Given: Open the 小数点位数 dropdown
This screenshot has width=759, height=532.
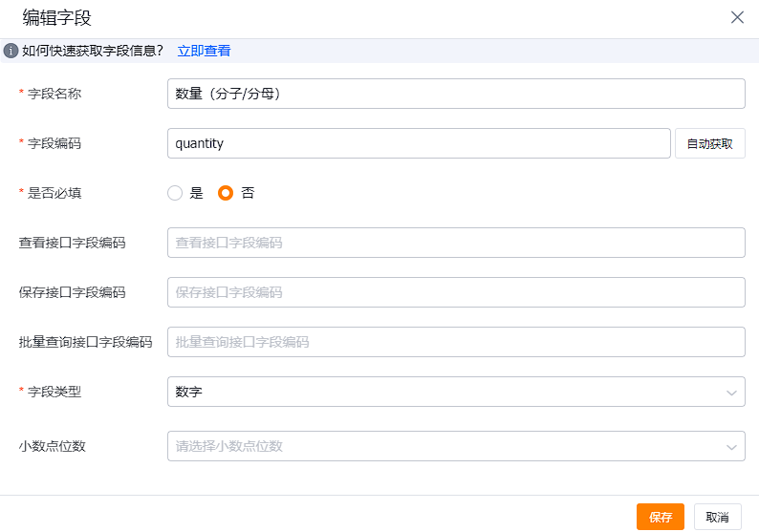Looking at the screenshot, I should point(456,446).
